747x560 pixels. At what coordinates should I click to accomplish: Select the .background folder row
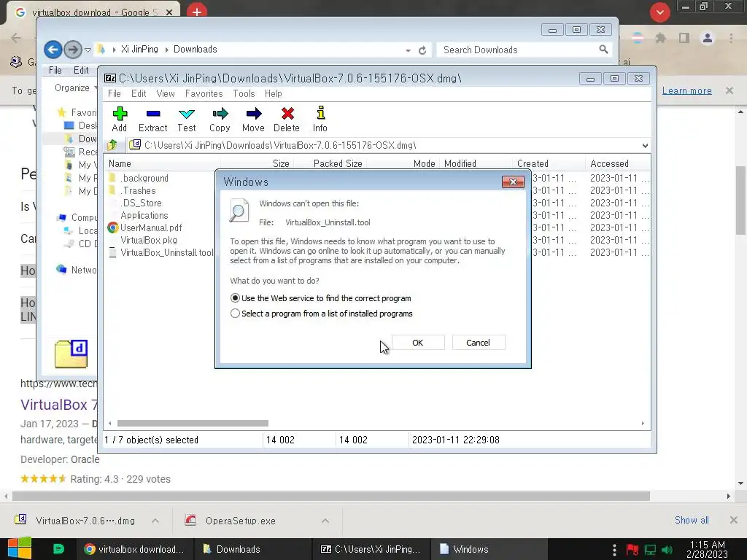point(144,178)
